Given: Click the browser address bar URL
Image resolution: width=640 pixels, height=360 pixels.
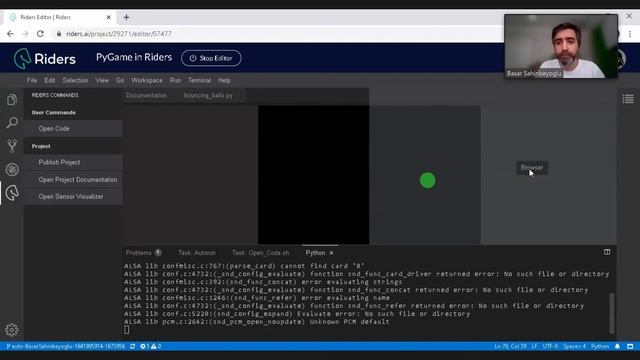Looking at the screenshot, I should click(119, 34).
